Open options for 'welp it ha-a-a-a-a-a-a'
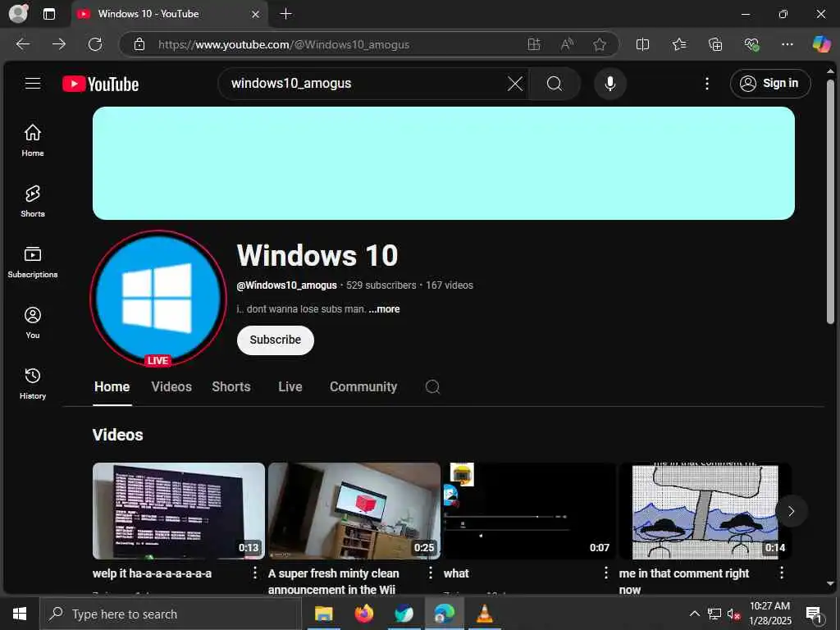This screenshot has height=630, width=840. pyautogui.click(x=254, y=573)
